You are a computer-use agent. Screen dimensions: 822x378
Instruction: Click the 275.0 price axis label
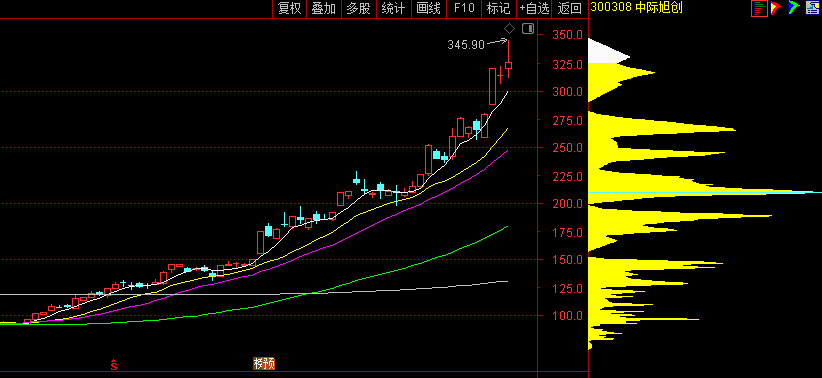[x=567, y=121]
